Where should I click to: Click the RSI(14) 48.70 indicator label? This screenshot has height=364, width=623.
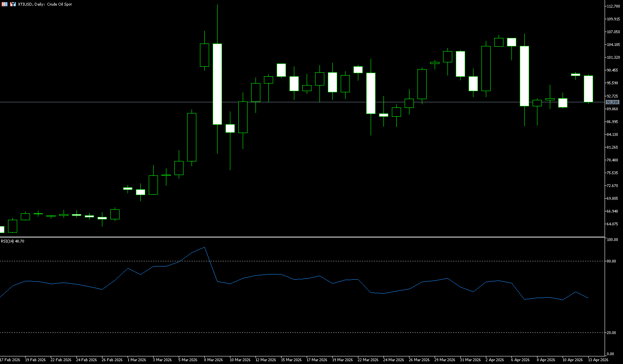(12, 241)
